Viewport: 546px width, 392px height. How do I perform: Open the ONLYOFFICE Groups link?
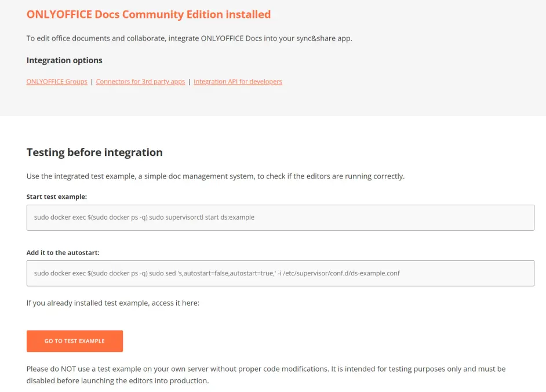[x=57, y=82]
